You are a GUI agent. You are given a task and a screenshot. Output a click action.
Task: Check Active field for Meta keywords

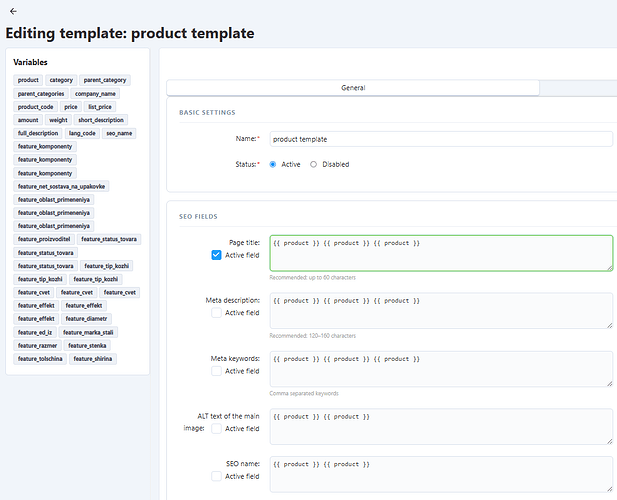tap(216, 371)
